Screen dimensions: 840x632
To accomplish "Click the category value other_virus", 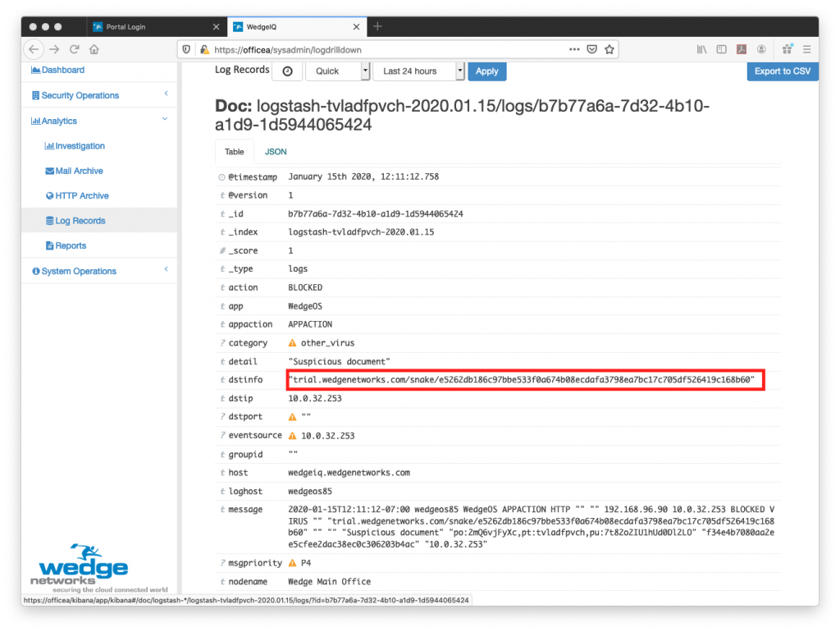I will point(328,343).
